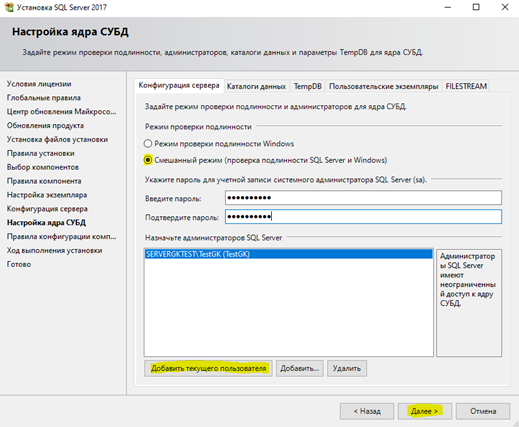Click Ход выполнения установки step

(x=55, y=251)
